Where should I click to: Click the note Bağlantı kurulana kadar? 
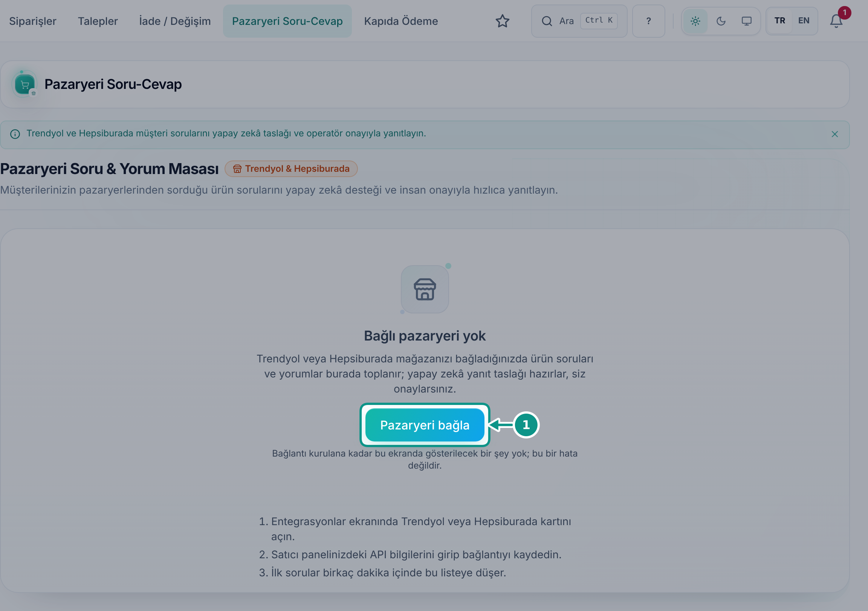(x=425, y=460)
